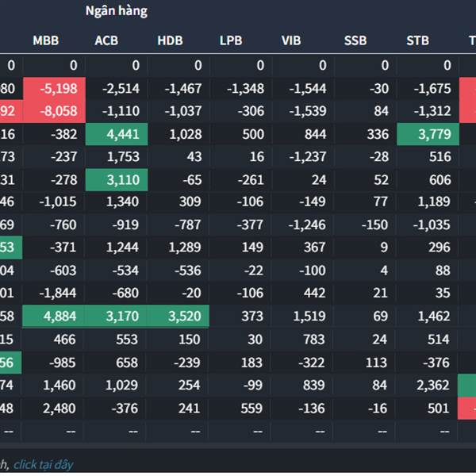
Task: Select the 1,289 value under HDB
Action: 185,248
